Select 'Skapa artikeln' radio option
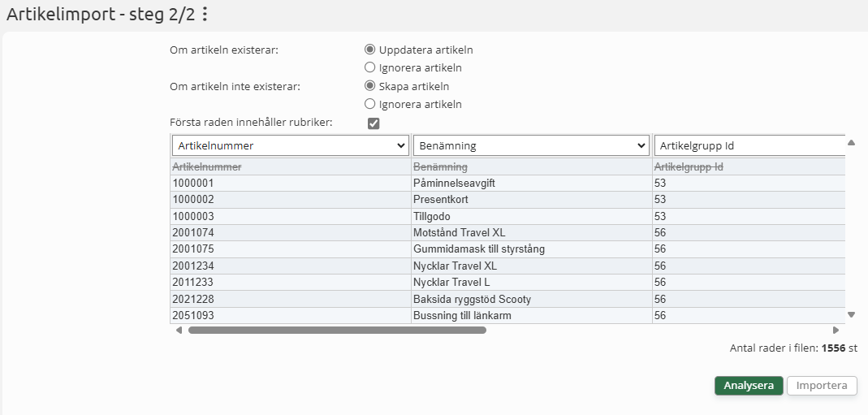Image resolution: width=868 pixels, height=415 pixels. [370, 86]
